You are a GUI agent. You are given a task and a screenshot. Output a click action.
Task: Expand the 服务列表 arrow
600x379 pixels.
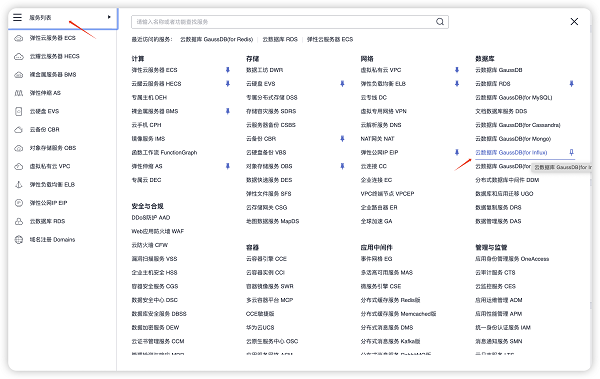[109, 17]
